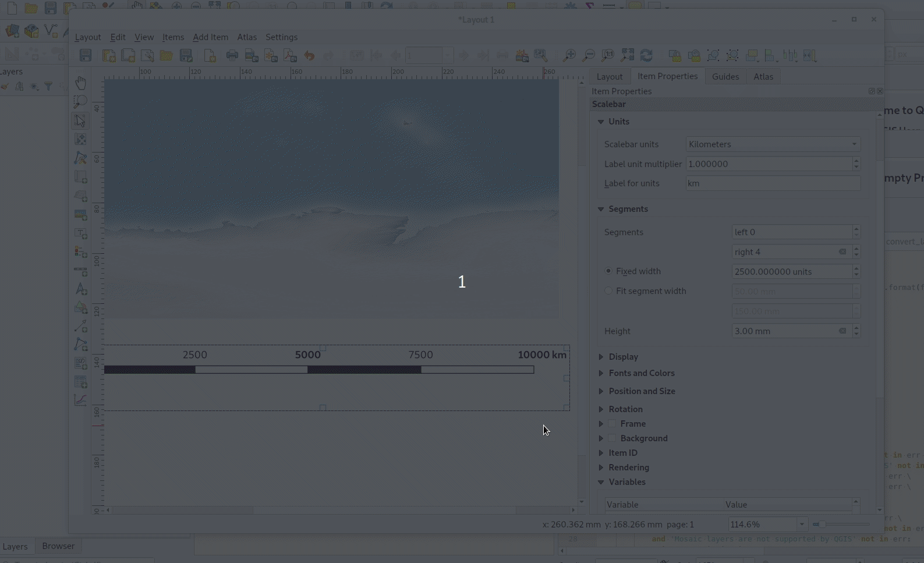924x563 pixels.
Task: Select the Fixed width radio button
Action: pos(608,271)
